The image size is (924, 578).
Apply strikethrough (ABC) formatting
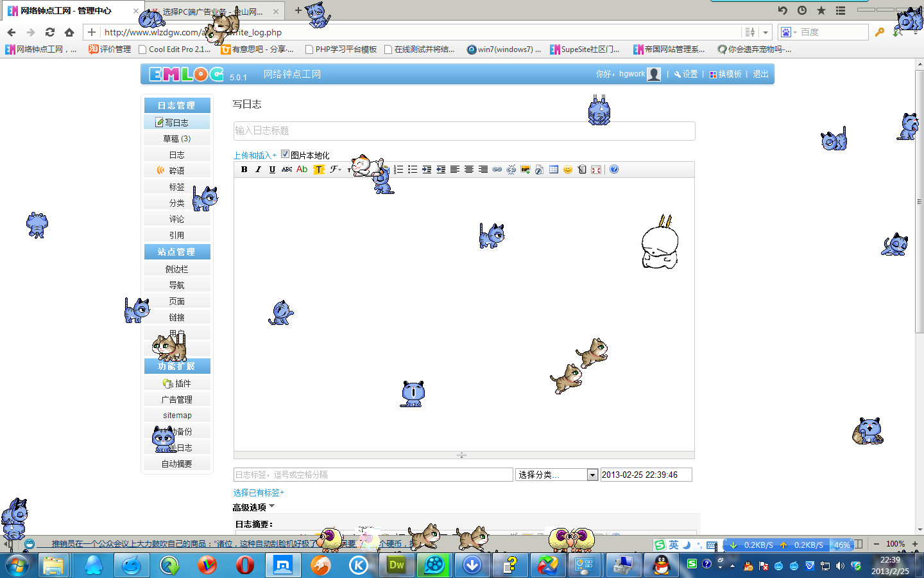(x=287, y=170)
